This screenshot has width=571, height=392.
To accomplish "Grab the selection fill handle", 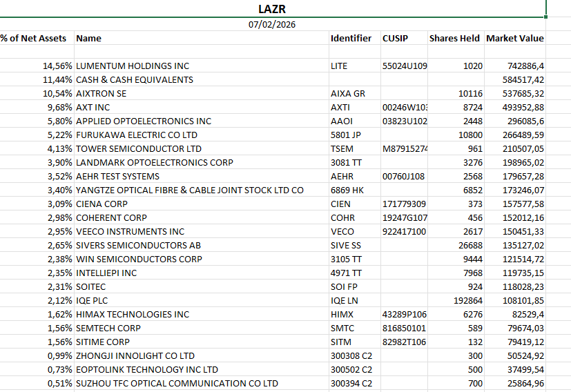I will pos(545,17).
